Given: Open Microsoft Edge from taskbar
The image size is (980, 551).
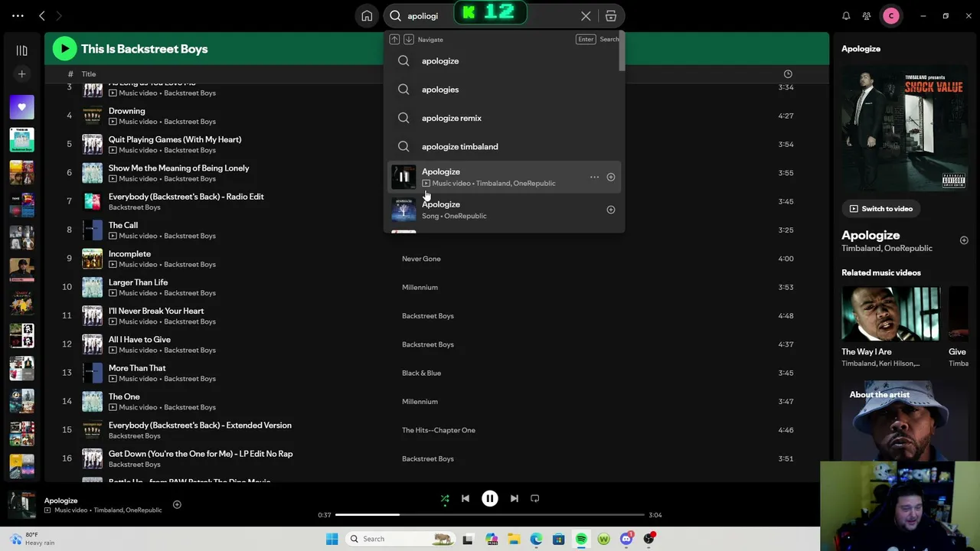Looking at the screenshot, I should (536, 539).
